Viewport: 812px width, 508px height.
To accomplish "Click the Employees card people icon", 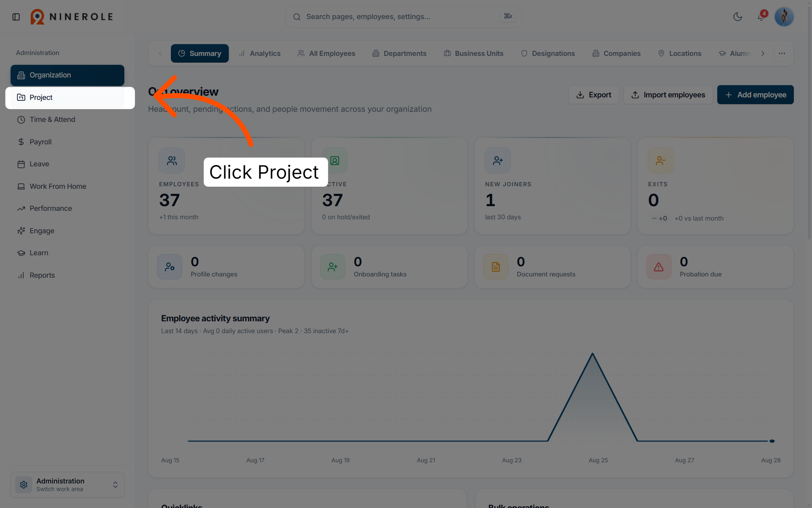I will 172,161.
